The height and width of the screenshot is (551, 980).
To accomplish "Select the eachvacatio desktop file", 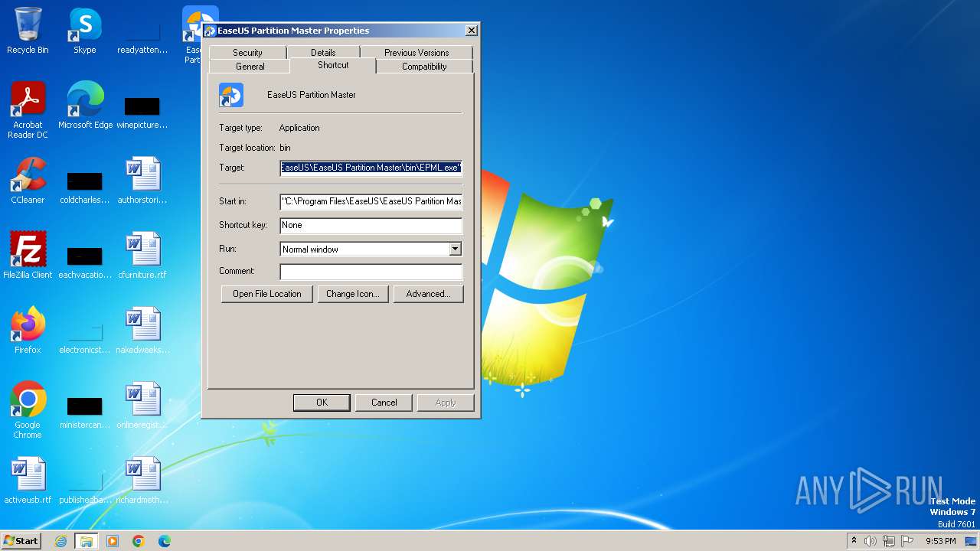I will [85, 262].
